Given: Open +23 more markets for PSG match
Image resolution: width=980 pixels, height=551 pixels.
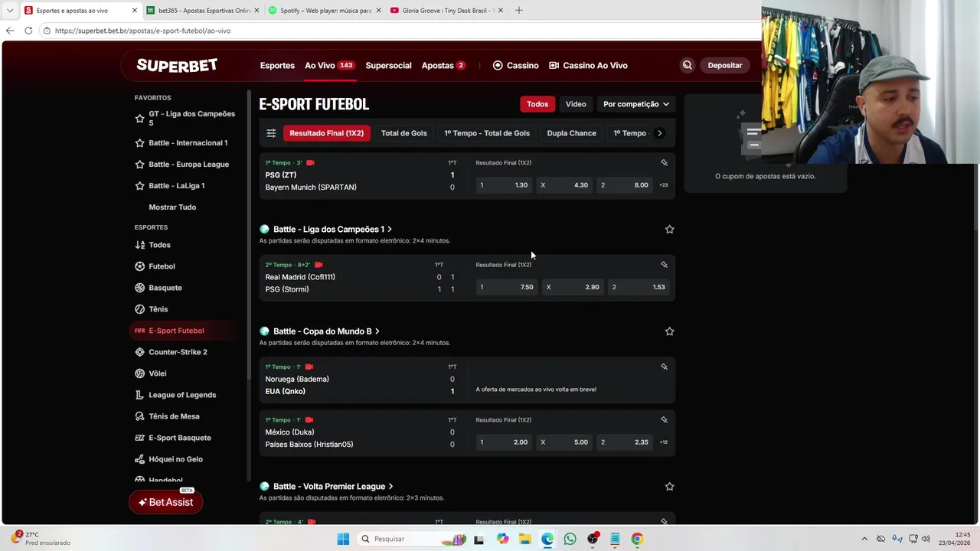Looking at the screenshot, I should [663, 185].
